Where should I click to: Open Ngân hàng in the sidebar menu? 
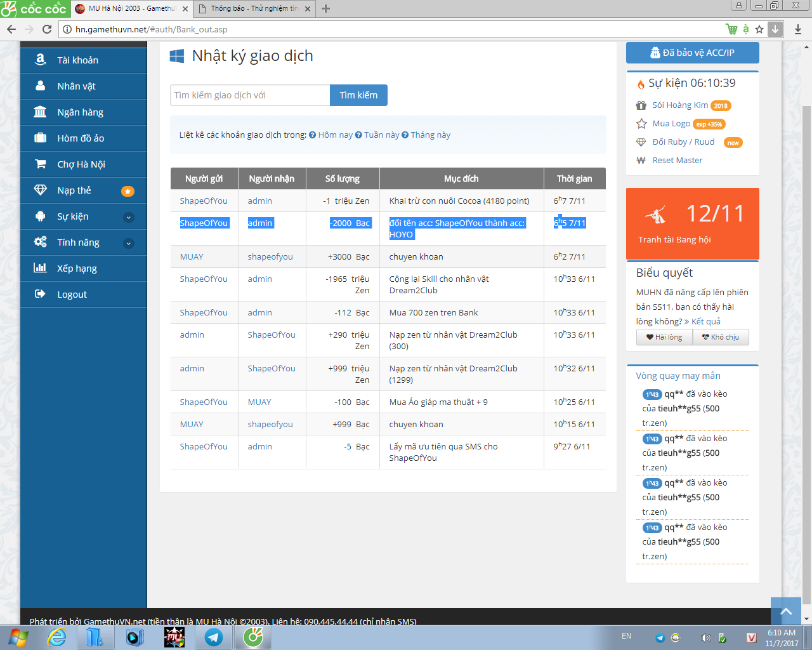tap(80, 112)
